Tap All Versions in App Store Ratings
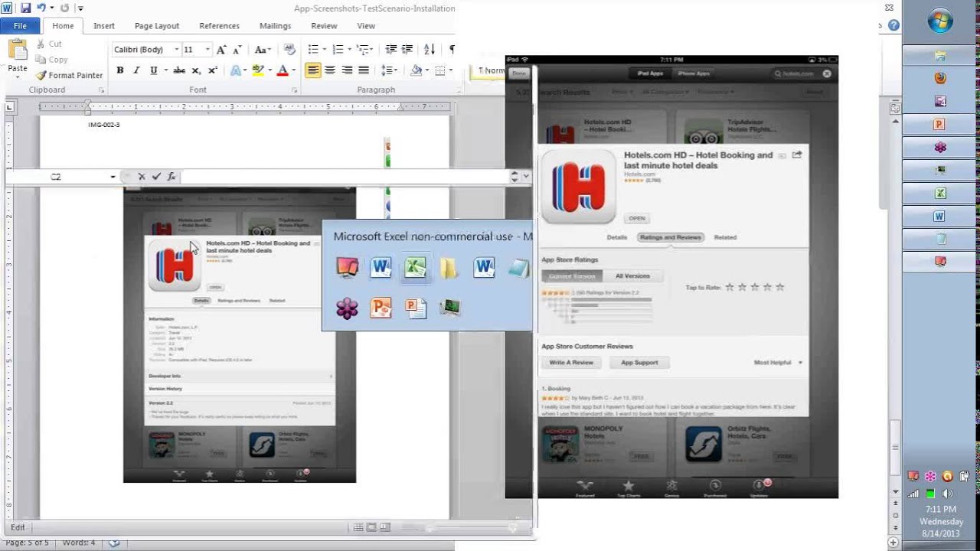The image size is (980, 551). coord(632,275)
